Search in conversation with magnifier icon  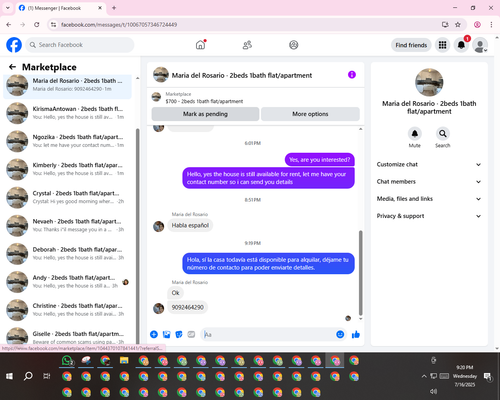point(443,134)
